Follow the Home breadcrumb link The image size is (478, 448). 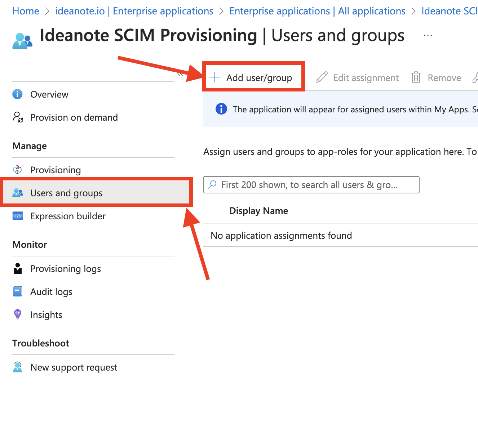tap(26, 11)
